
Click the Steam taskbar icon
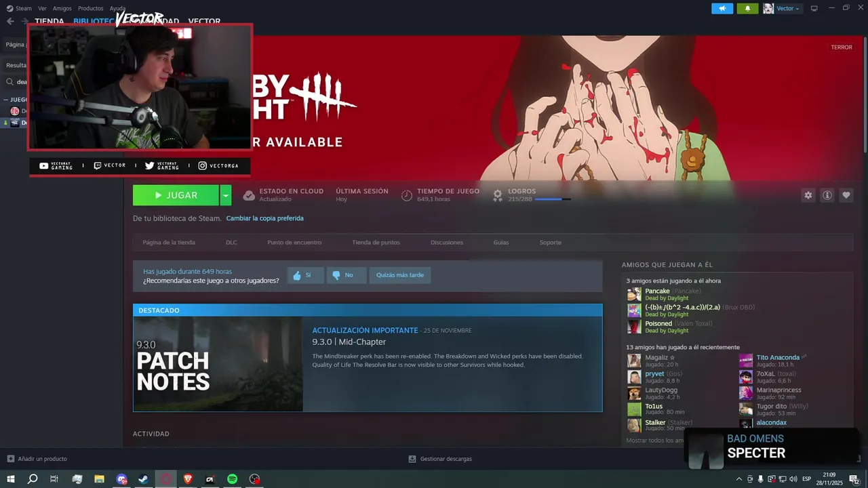click(x=143, y=479)
